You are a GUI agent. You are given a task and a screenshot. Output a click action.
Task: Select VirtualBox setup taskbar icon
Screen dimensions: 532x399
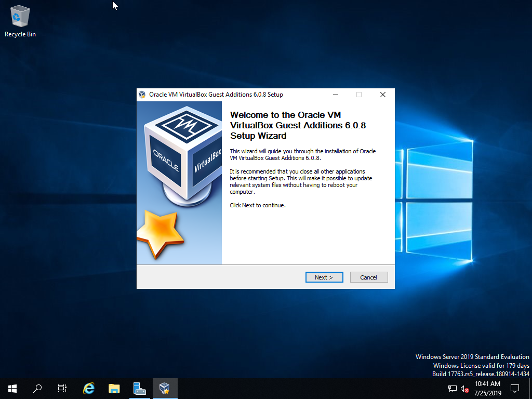click(x=165, y=389)
